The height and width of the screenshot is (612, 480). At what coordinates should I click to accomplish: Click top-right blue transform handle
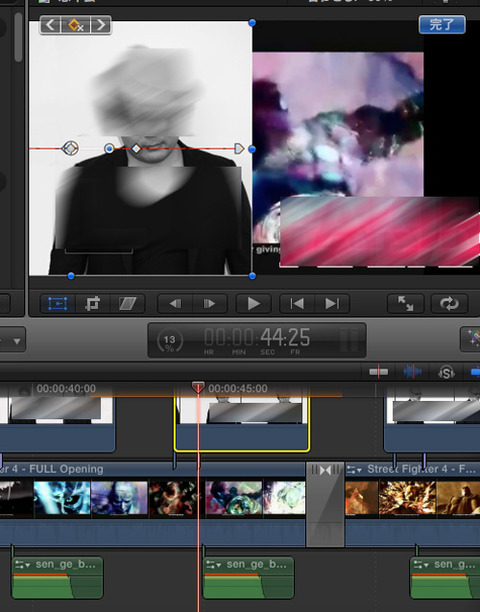tap(252, 23)
